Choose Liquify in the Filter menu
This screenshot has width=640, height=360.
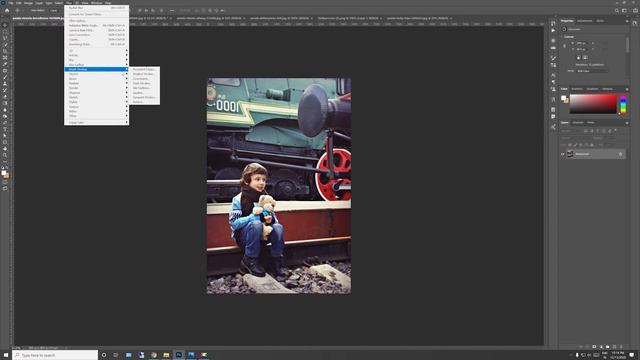(96, 40)
